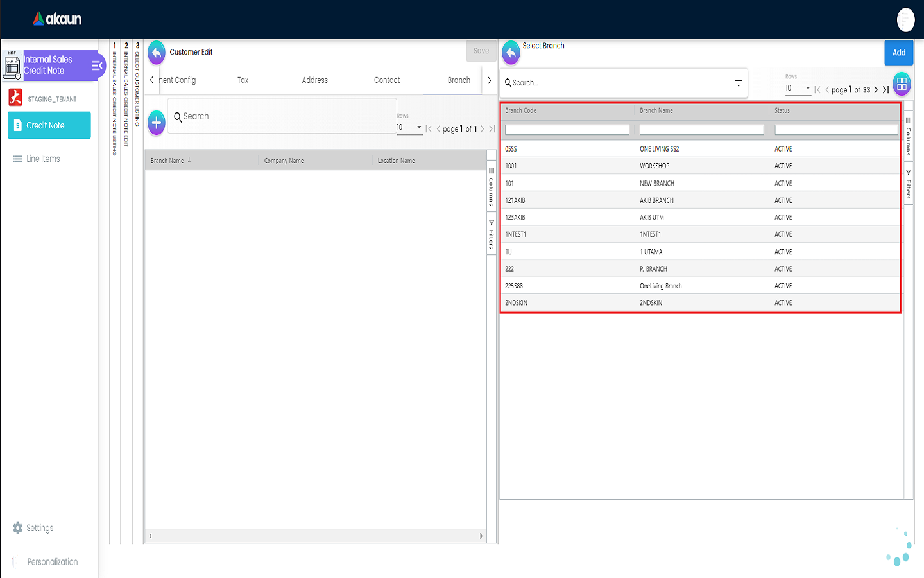
Task: Click the user avatar in top bar
Action: 905,20
